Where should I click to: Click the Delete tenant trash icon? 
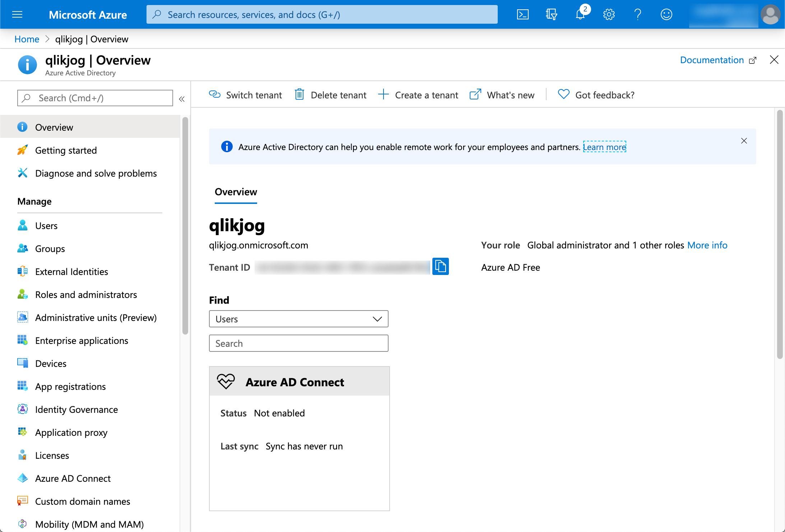pyautogui.click(x=299, y=94)
